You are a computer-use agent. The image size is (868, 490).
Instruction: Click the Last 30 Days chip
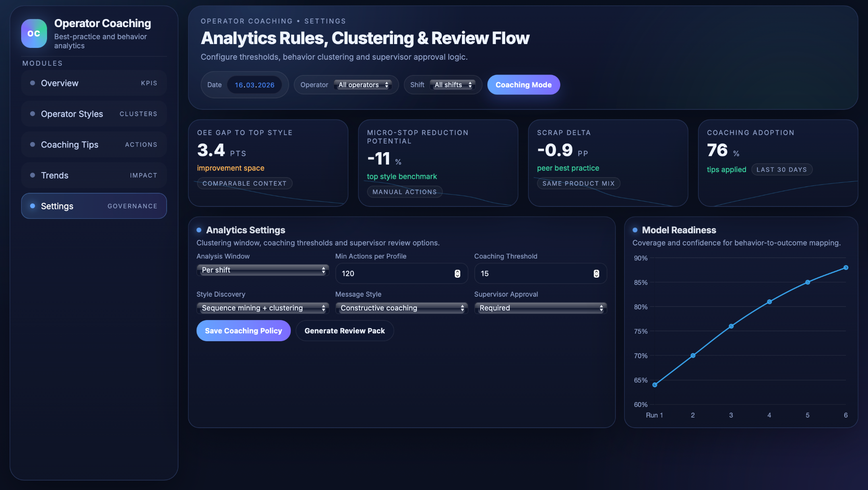782,170
